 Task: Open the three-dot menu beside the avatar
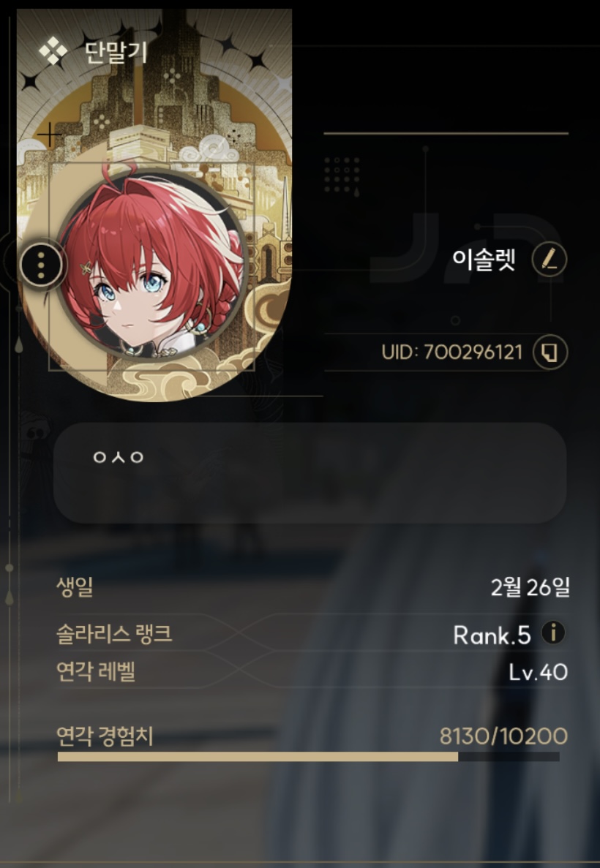click(x=41, y=266)
